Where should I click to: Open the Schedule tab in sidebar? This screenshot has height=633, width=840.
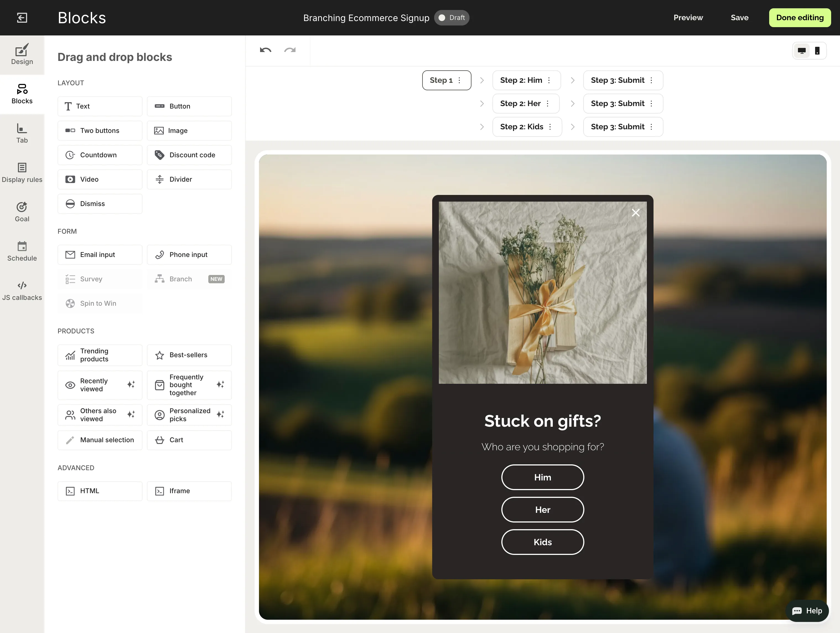pyautogui.click(x=22, y=251)
